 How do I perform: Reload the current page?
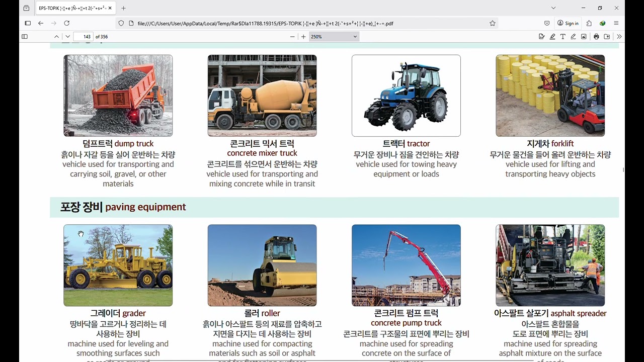click(67, 23)
